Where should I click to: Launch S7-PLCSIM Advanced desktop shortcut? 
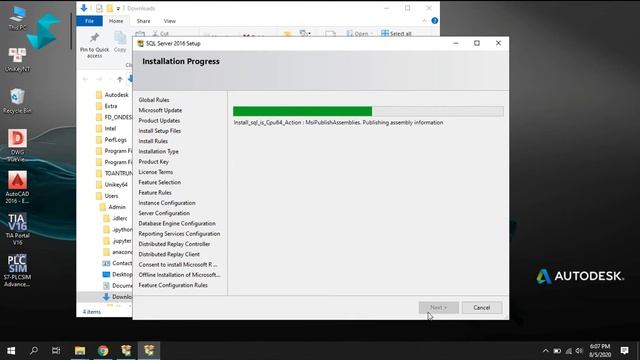[x=17, y=270]
